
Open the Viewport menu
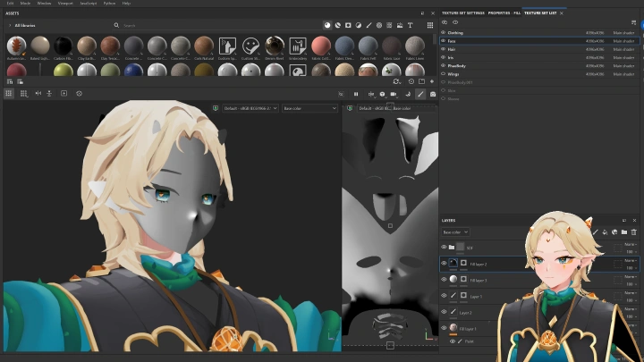pyautogui.click(x=65, y=3)
